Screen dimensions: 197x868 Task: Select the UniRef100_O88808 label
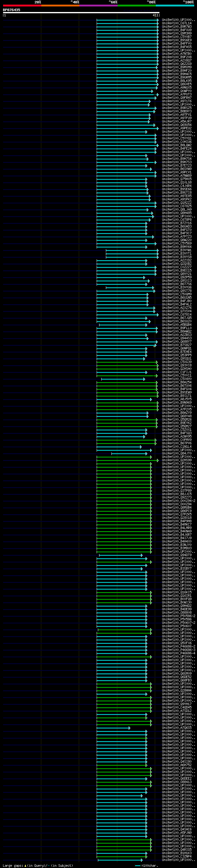pos(176,612)
